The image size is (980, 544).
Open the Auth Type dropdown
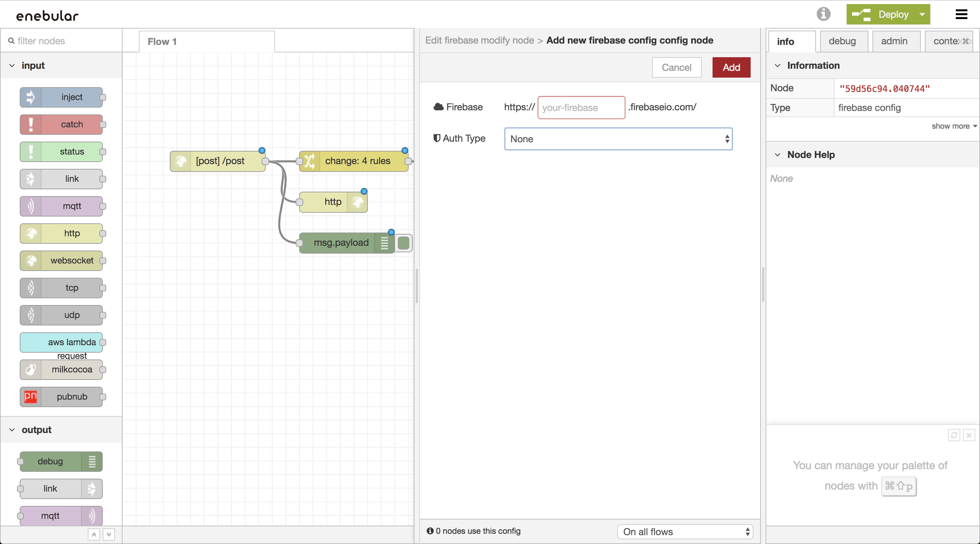pos(618,139)
